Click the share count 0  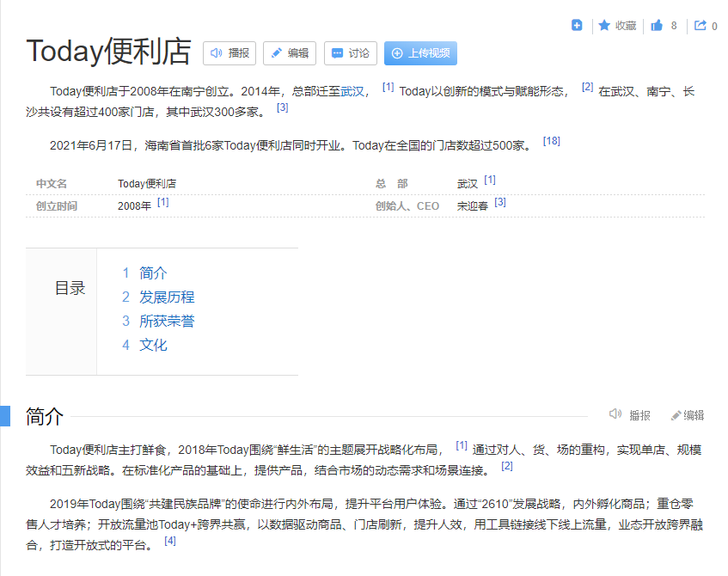[714, 27]
